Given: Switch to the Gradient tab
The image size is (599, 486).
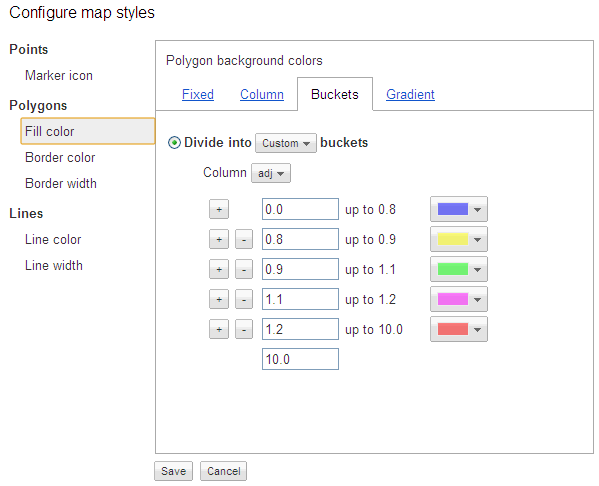Looking at the screenshot, I should 410,94.
